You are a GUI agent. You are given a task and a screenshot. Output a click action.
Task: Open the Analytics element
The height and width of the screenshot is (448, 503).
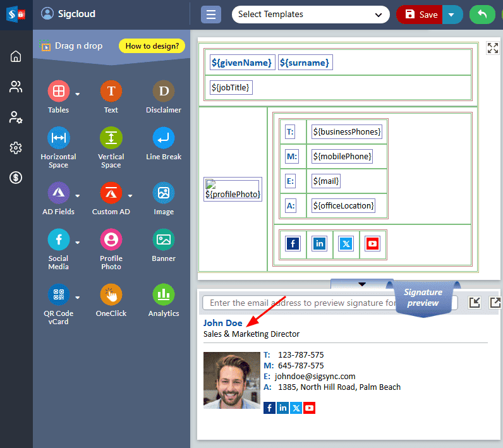tap(163, 294)
